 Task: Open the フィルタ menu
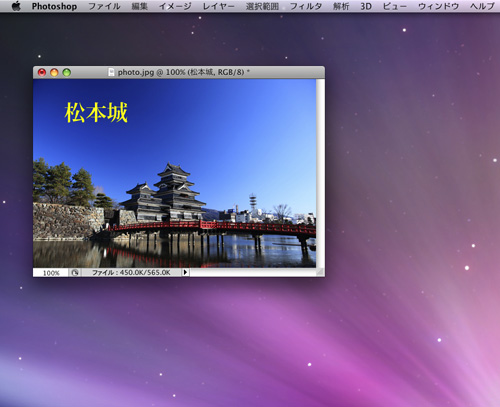[x=306, y=6]
